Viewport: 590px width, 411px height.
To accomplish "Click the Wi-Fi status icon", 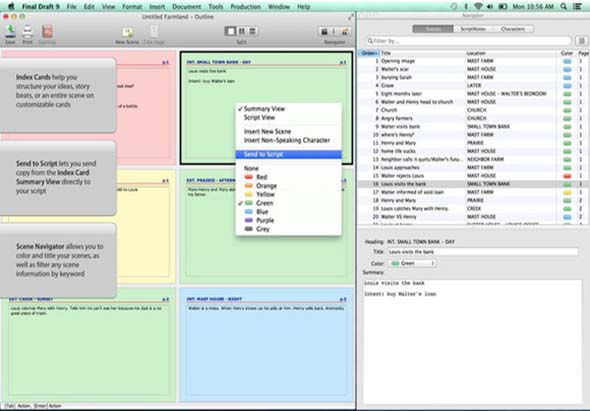I will click(x=478, y=6).
